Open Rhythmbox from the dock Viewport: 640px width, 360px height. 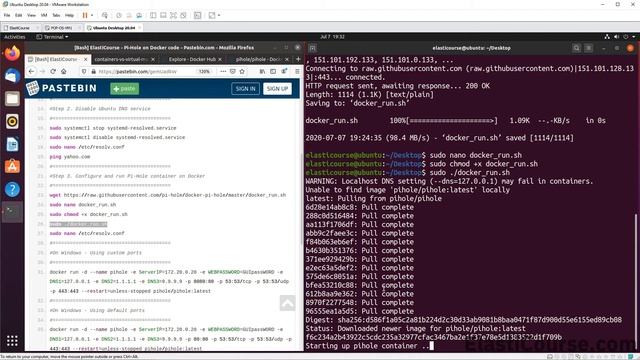coord(12,121)
